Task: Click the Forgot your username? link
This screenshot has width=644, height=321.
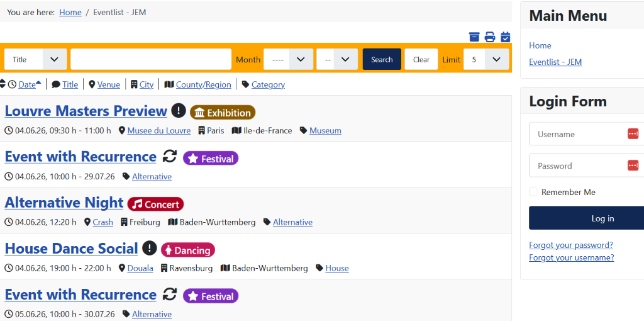Action: point(571,257)
